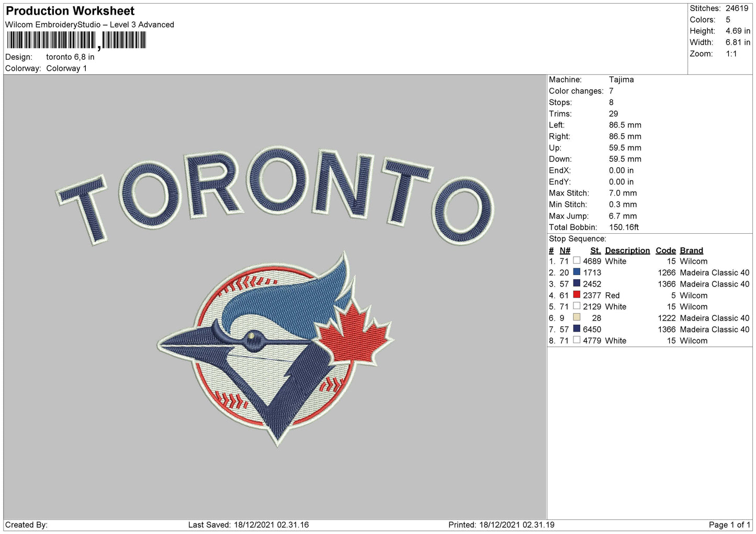Select code '1222' in stop row 6
Image resolution: width=756 pixels, height=534 pixels.
coord(667,319)
